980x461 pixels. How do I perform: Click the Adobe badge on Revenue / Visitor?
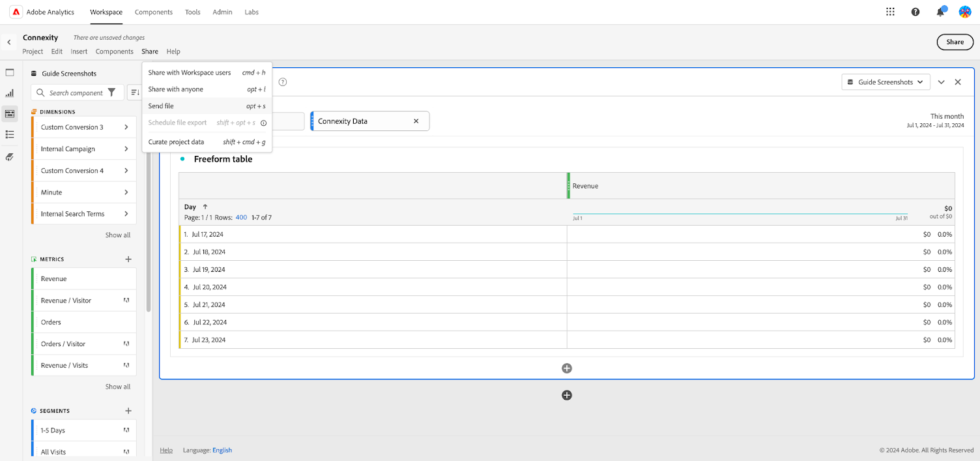coord(126,301)
